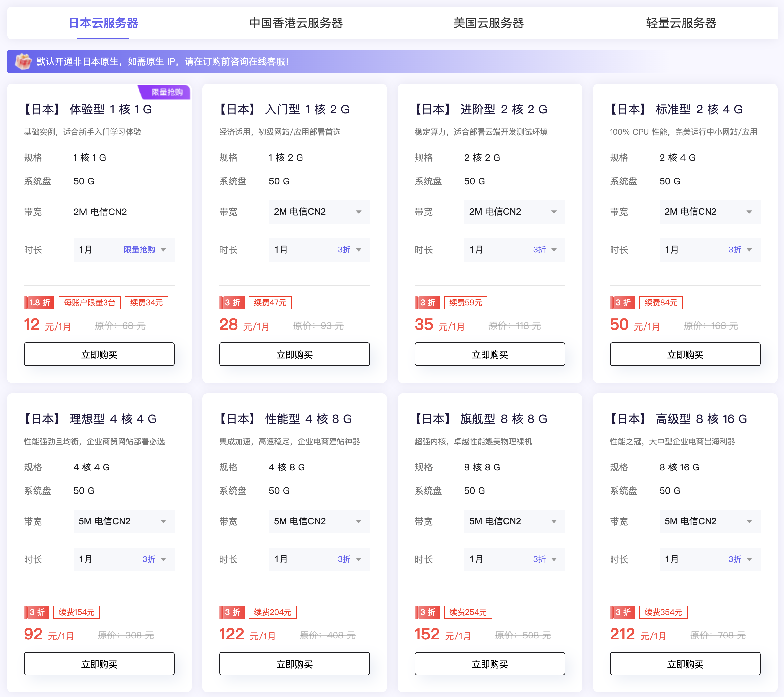Open duration dropdown on 旗舰型 8核8G
784x697 pixels.
(514, 559)
